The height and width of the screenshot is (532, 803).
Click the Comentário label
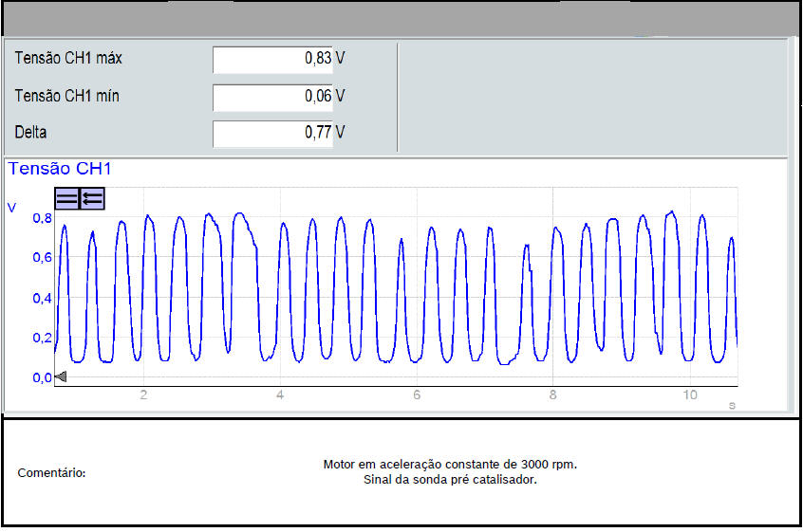(52, 472)
